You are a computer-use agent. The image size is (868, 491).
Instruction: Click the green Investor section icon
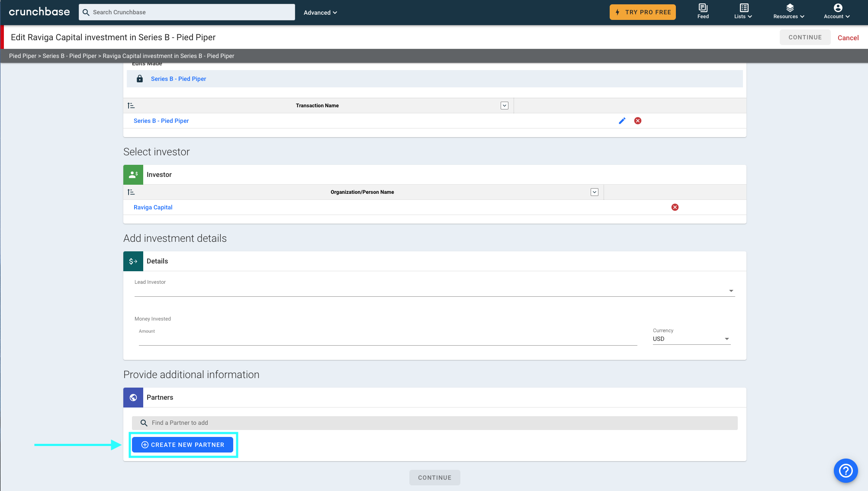(133, 175)
